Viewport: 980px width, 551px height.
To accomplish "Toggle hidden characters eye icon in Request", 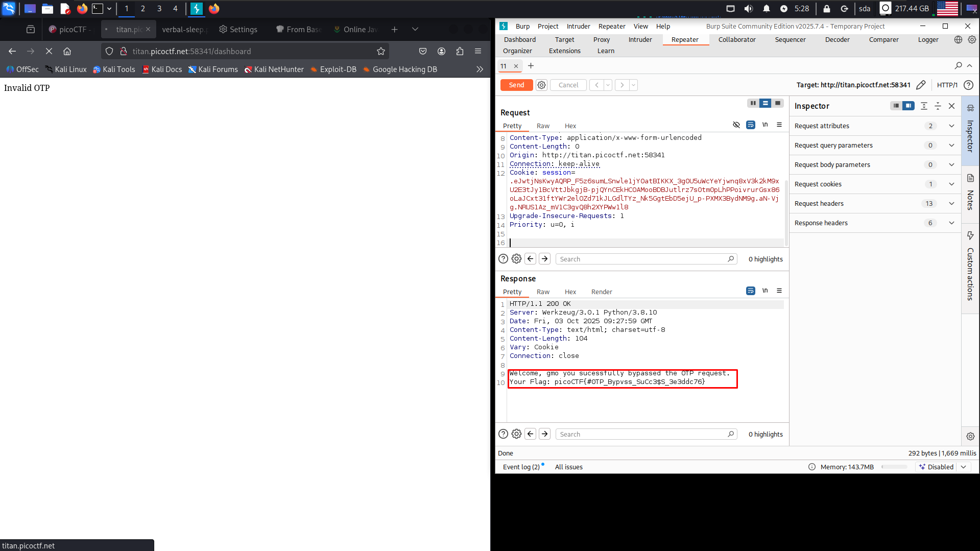I will 736,125.
